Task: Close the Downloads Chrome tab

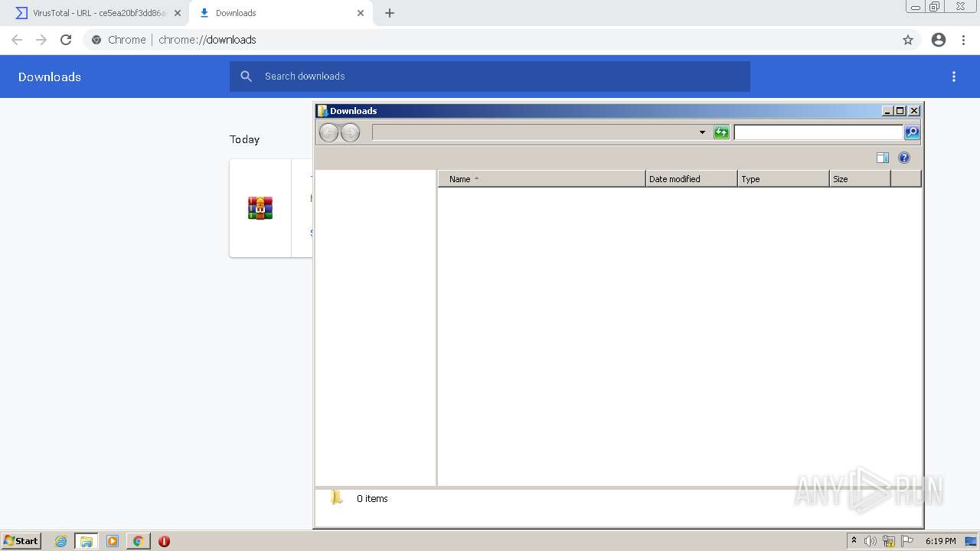Action: pyautogui.click(x=361, y=13)
